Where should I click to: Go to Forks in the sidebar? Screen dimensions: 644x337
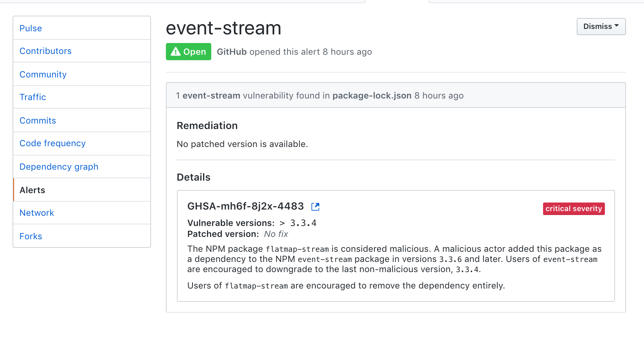coord(82,236)
